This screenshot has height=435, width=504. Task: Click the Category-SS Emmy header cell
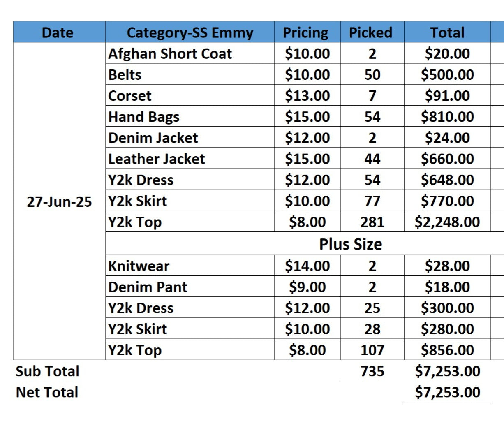pos(190,32)
